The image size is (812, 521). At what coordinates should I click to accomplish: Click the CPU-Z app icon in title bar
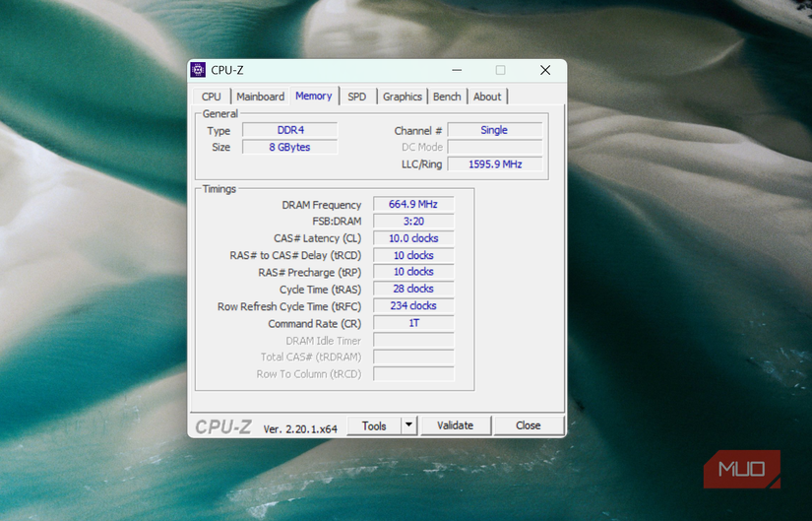[x=198, y=70]
